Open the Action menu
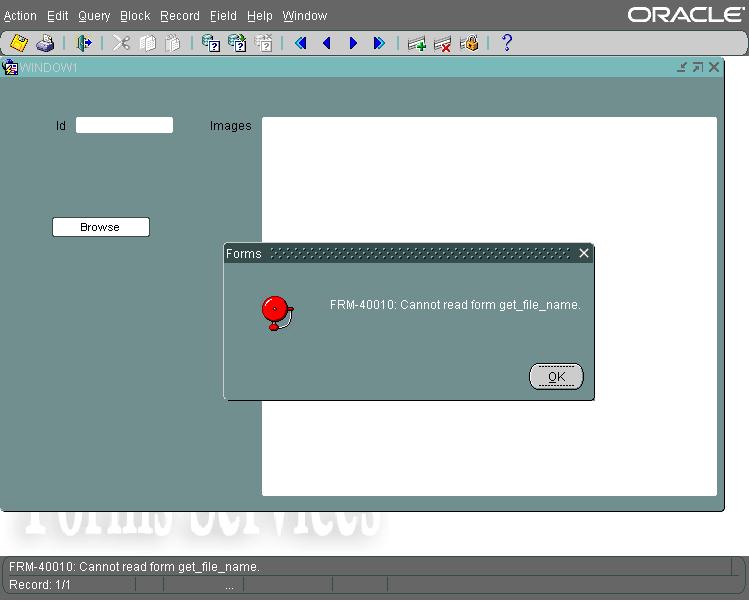This screenshot has width=749, height=601. [x=20, y=16]
